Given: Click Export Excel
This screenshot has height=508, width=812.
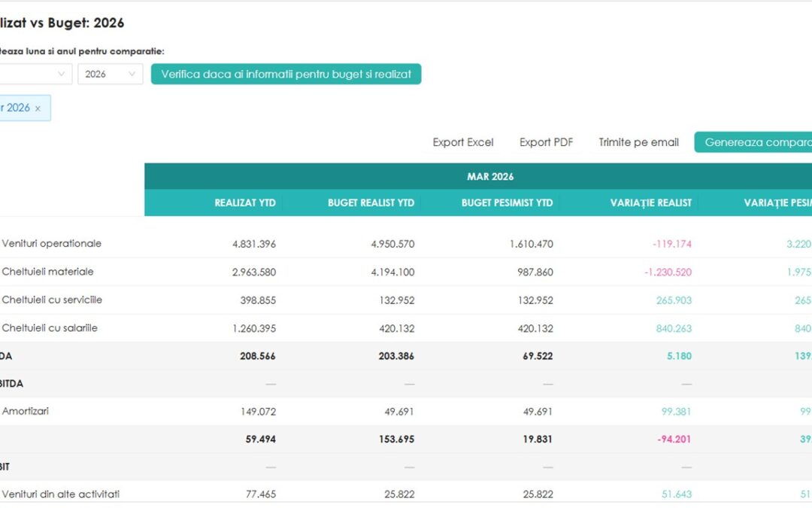Looking at the screenshot, I should click(x=463, y=142).
